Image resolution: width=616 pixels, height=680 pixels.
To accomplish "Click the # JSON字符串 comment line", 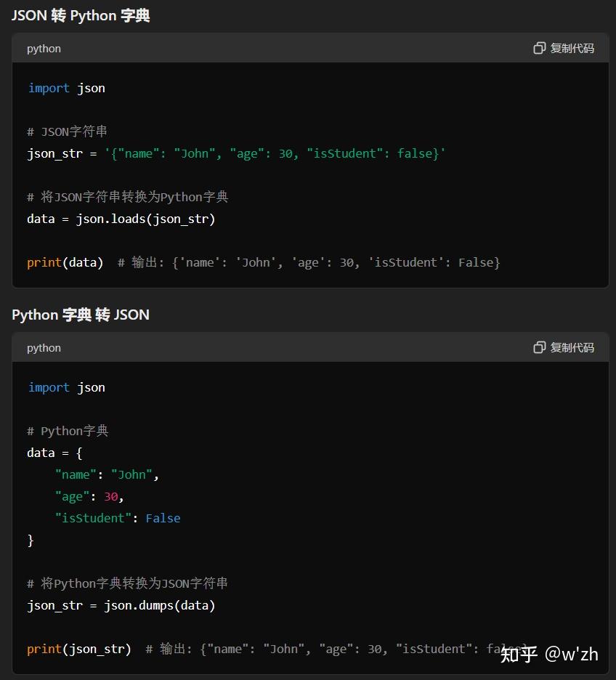I will tap(67, 131).
